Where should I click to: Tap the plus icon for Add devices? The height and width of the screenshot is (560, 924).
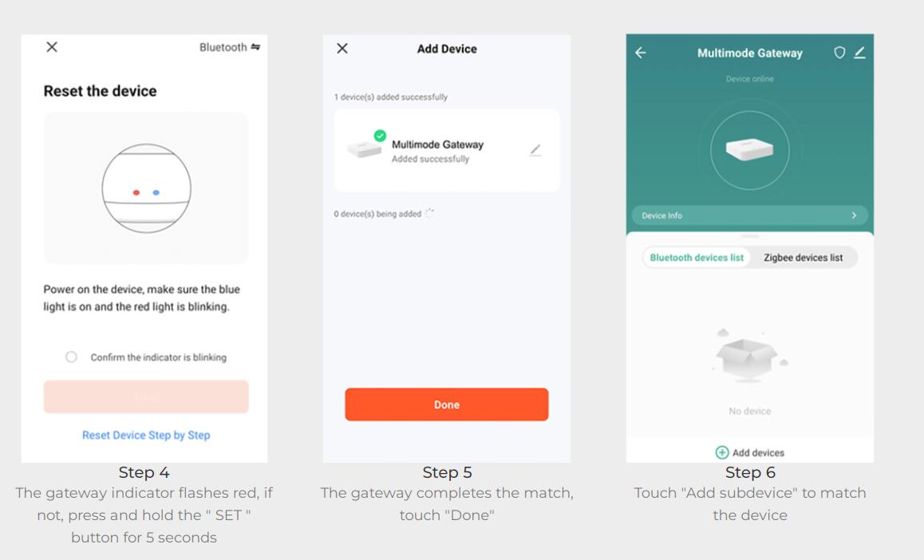pyautogui.click(x=722, y=452)
